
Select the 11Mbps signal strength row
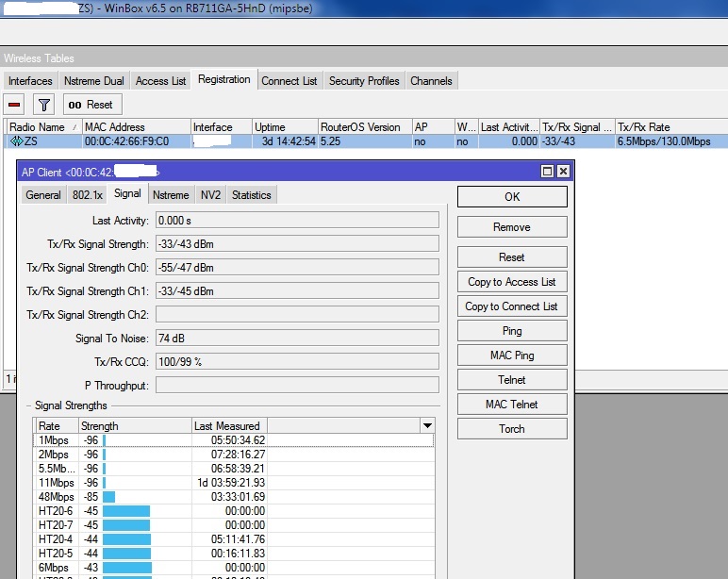(x=234, y=483)
